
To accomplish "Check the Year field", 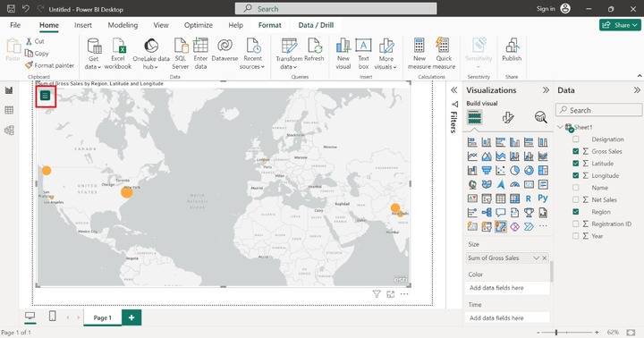I will [576, 236].
